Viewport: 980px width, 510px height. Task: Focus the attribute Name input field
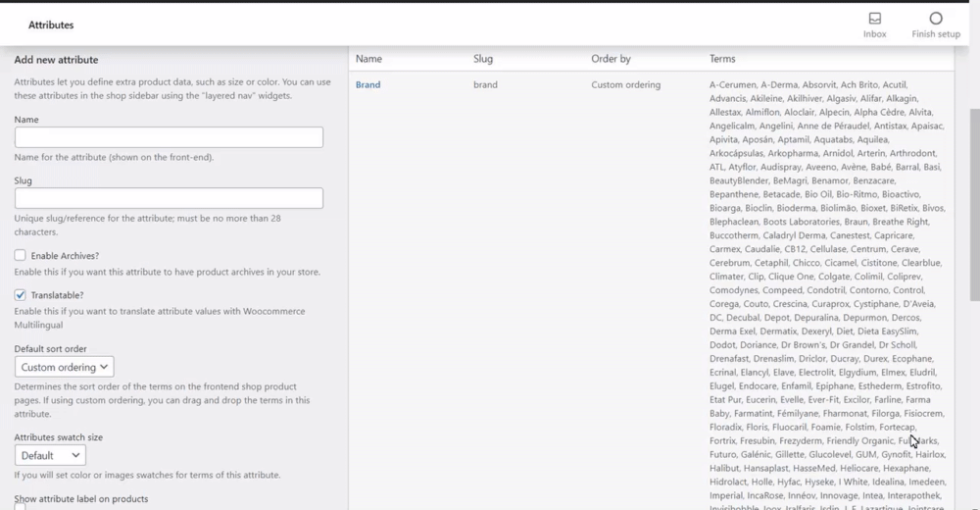click(x=169, y=137)
